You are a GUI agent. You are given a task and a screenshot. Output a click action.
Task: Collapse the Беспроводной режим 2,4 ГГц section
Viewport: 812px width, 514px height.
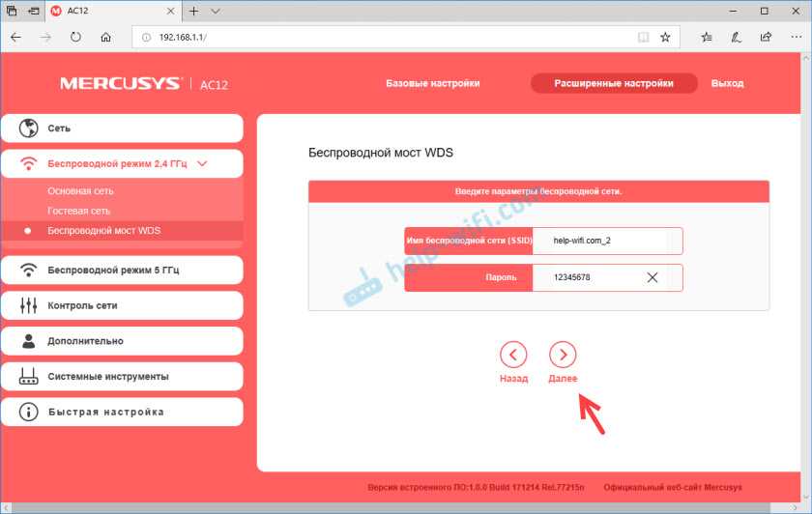202,164
